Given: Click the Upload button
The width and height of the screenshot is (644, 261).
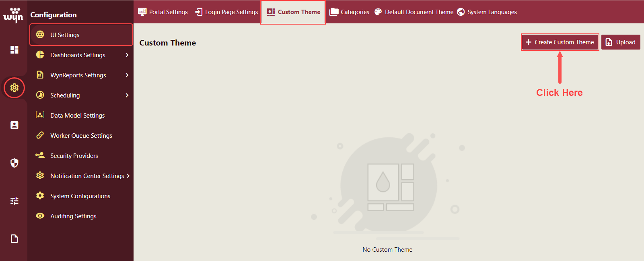Looking at the screenshot, I should coord(621,42).
